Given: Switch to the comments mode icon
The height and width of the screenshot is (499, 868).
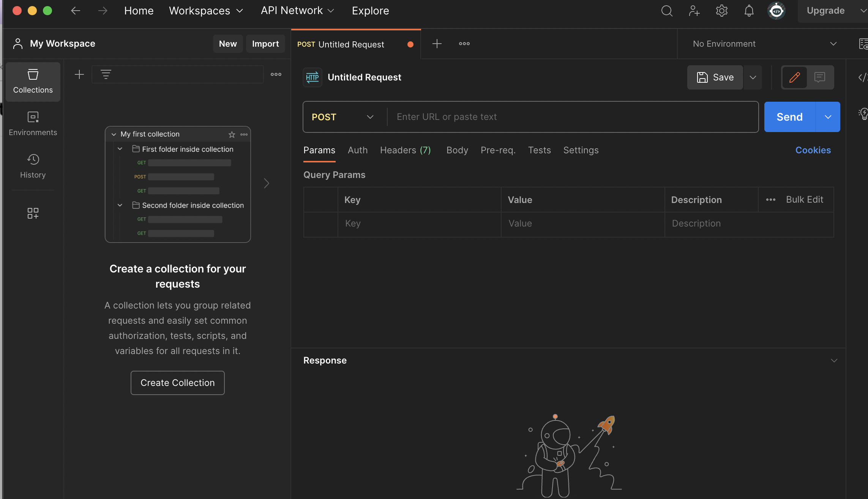Looking at the screenshot, I should (820, 77).
